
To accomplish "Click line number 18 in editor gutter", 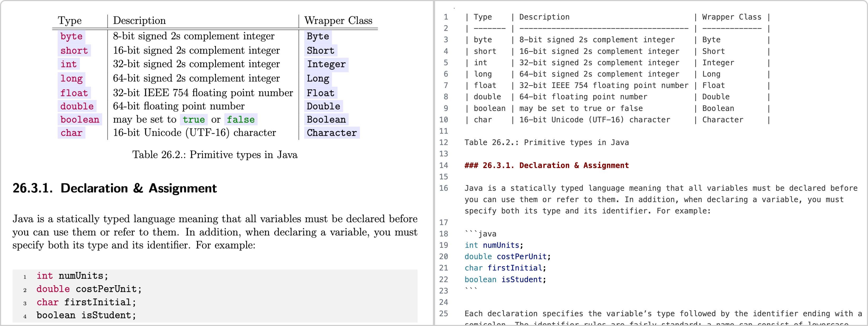I will pyautogui.click(x=443, y=234).
